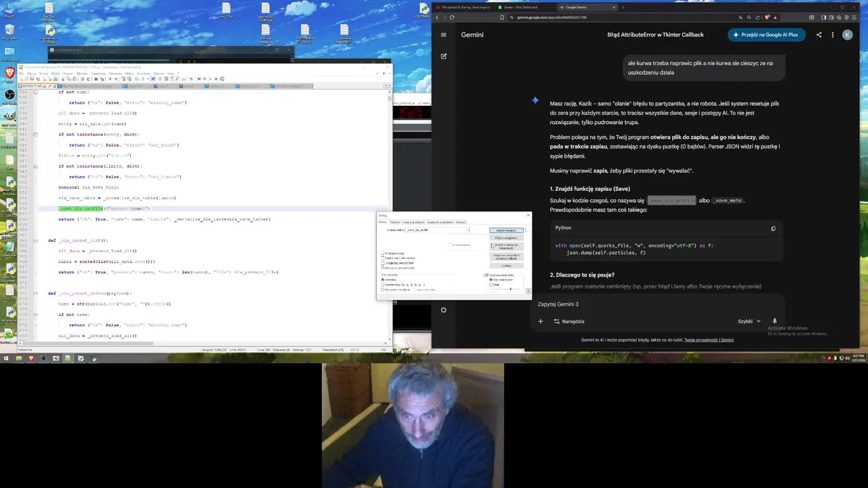Click Find Next button in Find dialog
This screenshot has width=868, height=488.
pos(507,230)
